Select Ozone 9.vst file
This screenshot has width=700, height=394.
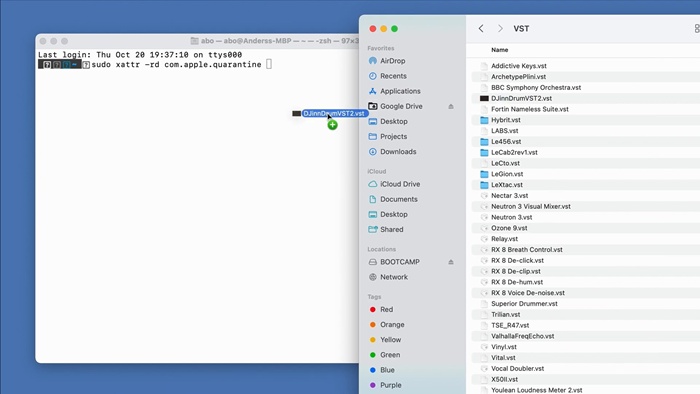[x=509, y=228]
